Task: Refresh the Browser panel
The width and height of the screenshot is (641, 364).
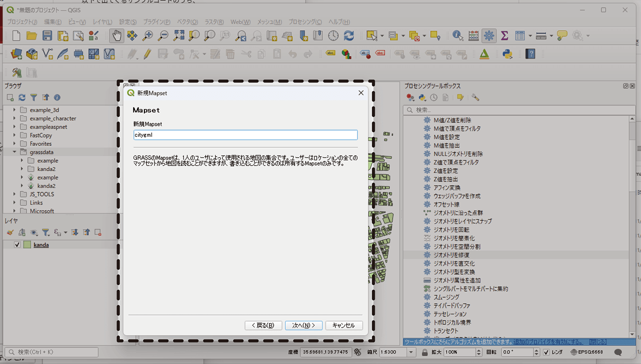Action: point(22,97)
